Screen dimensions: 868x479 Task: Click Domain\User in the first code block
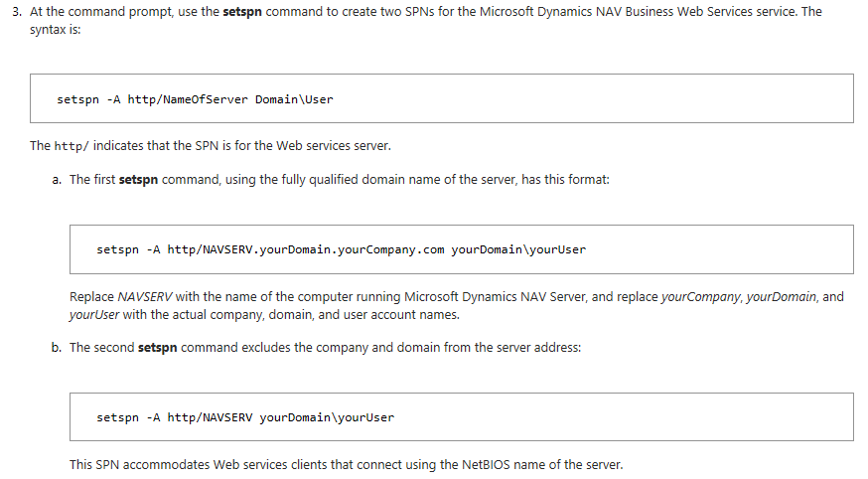pyautogui.click(x=294, y=99)
